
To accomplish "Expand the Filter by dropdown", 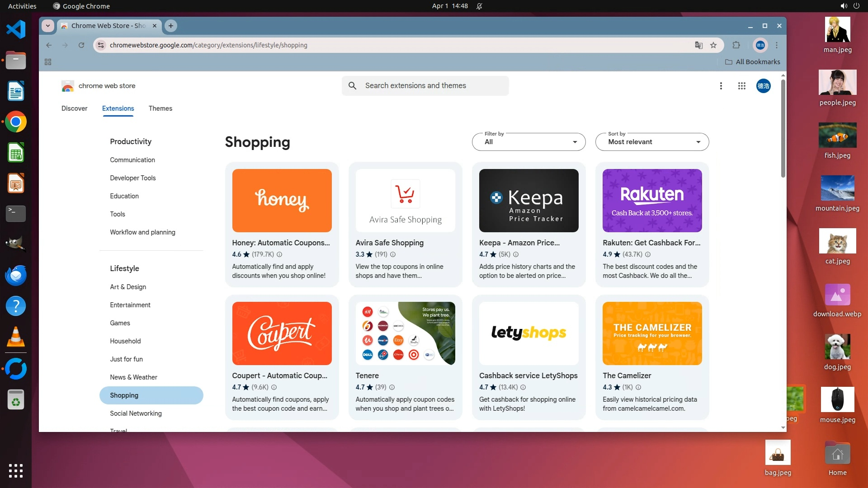I will (x=528, y=142).
